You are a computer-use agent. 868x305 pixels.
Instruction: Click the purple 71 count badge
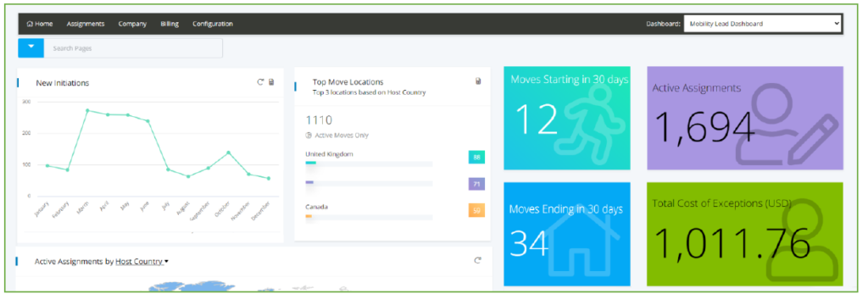(x=476, y=184)
